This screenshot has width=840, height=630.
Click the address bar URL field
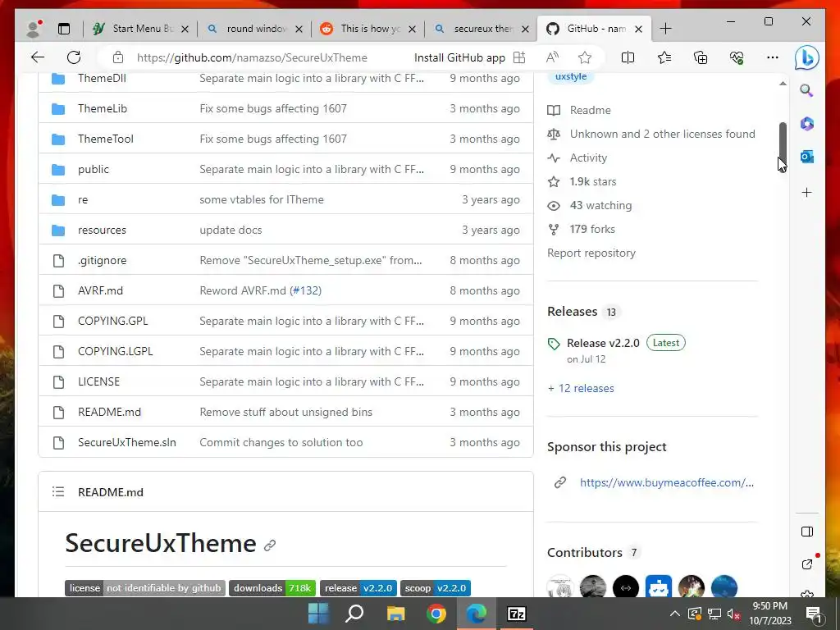coord(253,57)
